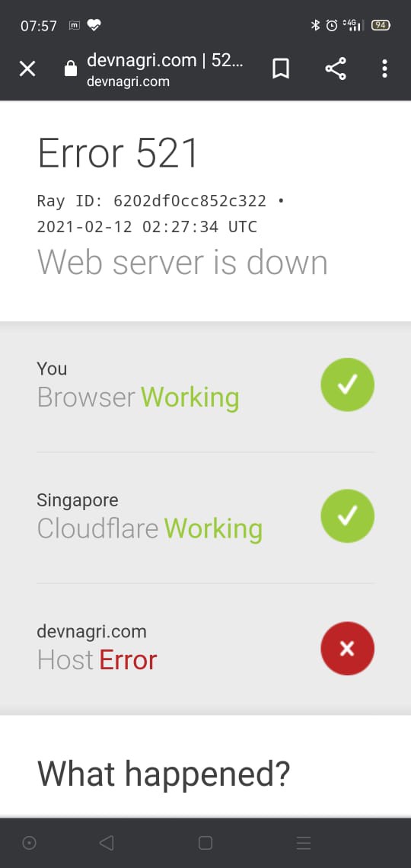The image size is (411, 868).
Task: Tap the Bluetooth status icon
Action: coord(315,25)
